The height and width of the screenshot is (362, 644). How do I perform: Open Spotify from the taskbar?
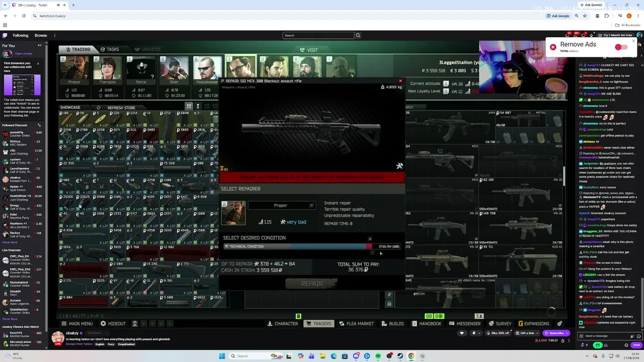378,356
